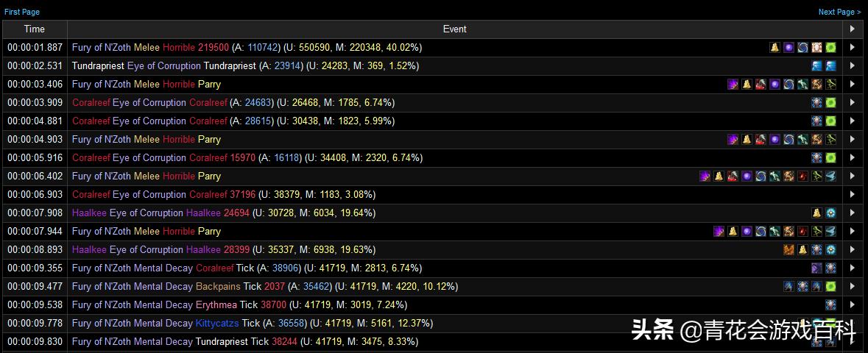Click Horrible target in 00:00:03.406 row
Screen dimensions: 868x353
point(179,84)
